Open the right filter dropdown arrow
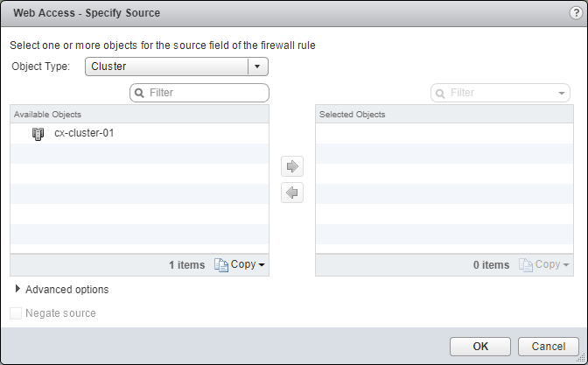Image resolution: width=588 pixels, height=365 pixels. tap(561, 92)
